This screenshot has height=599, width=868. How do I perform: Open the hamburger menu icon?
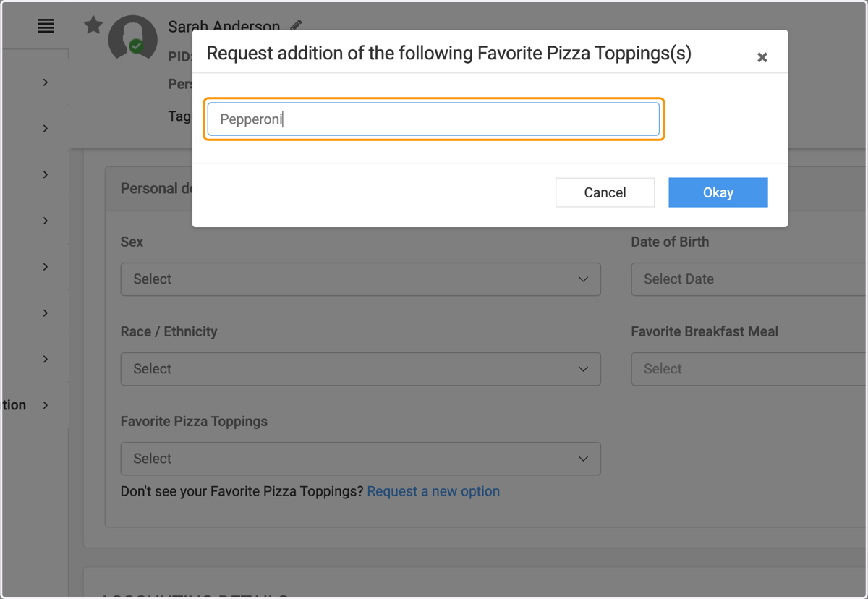(46, 26)
